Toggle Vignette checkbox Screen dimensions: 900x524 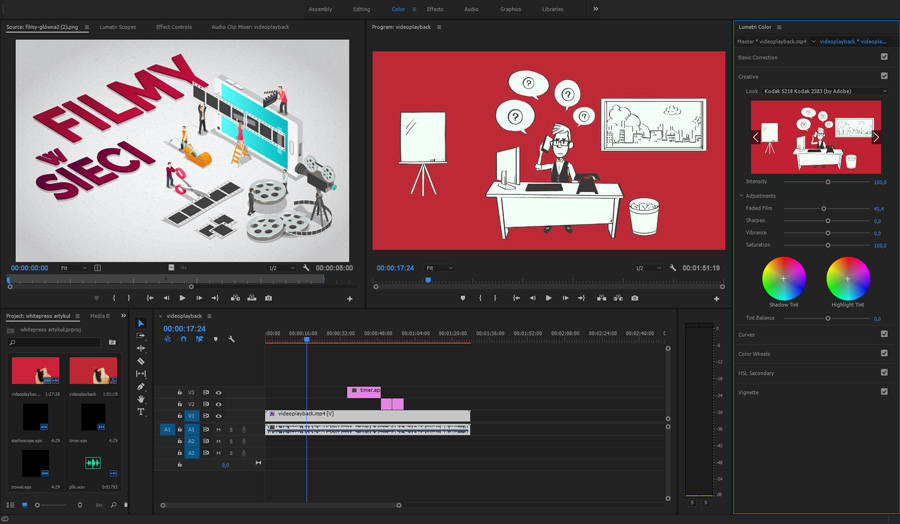884,391
